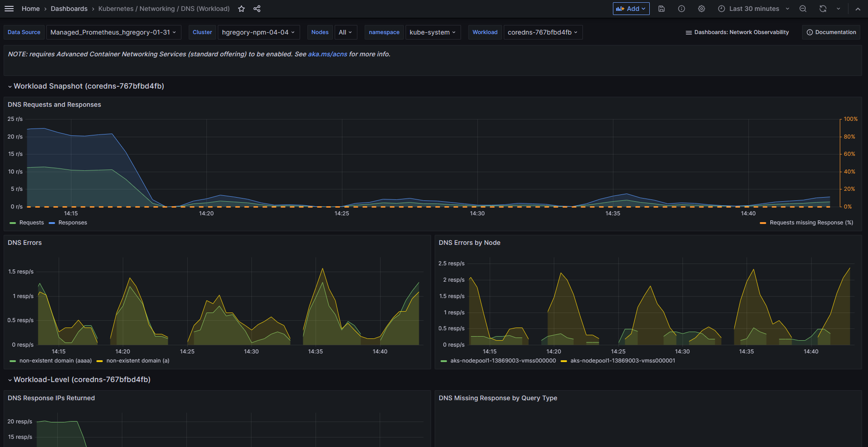Save the dashboard with disk icon

pos(662,9)
